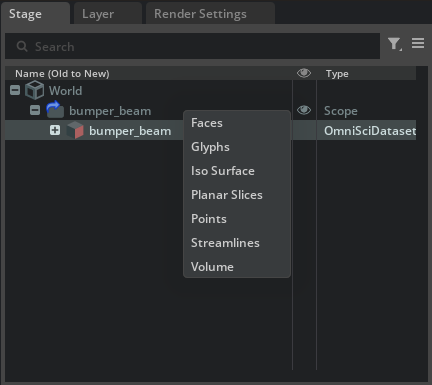The width and height of the screenshot is (432, 385).
Task: Select the bumper_beam Scope row label
Action: tap(110, 111)
